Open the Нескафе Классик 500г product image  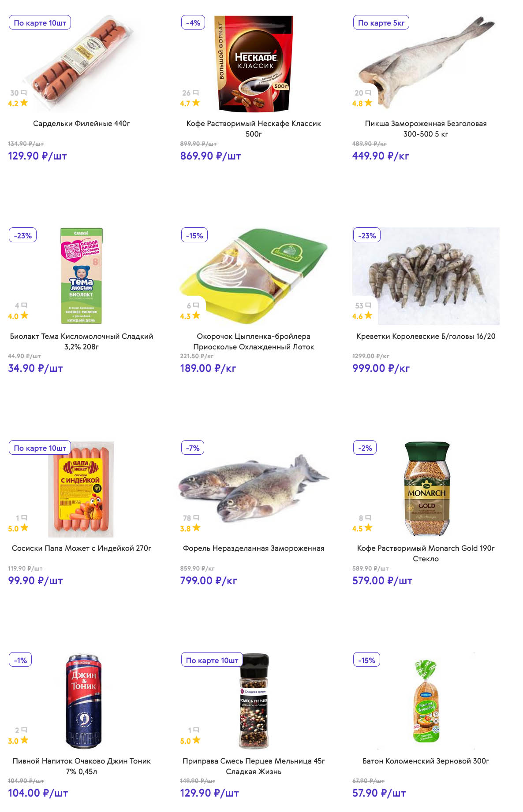point(254,63)
